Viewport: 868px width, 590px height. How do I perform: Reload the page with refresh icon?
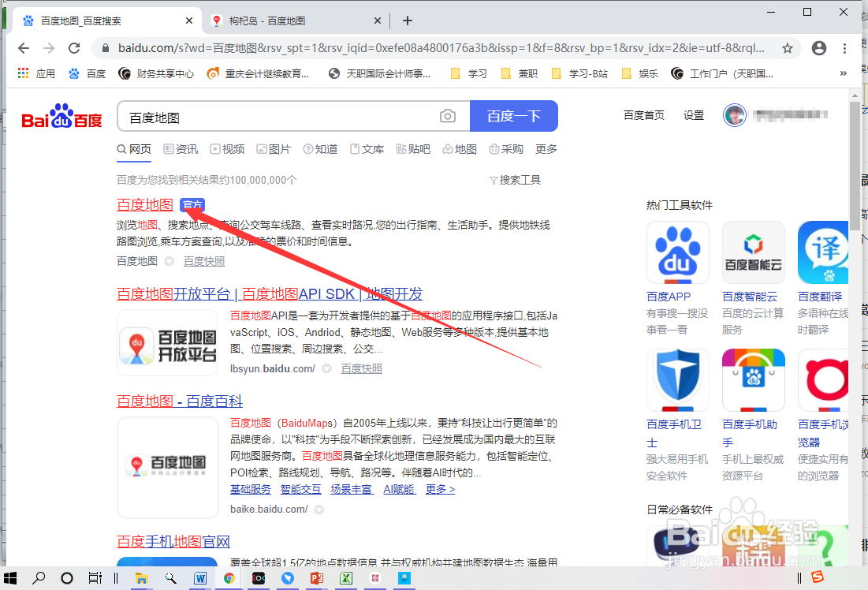pos(74,48)
